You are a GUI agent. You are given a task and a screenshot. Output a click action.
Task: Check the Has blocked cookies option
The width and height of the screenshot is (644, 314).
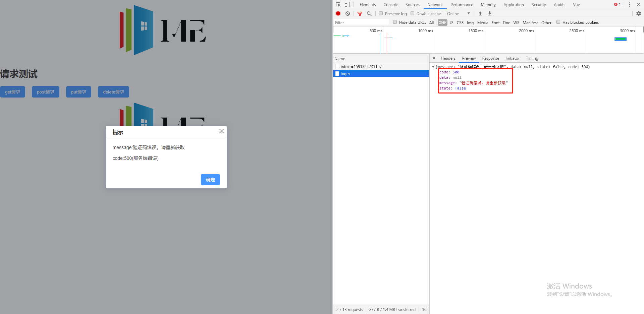click(x=558, y=22)
